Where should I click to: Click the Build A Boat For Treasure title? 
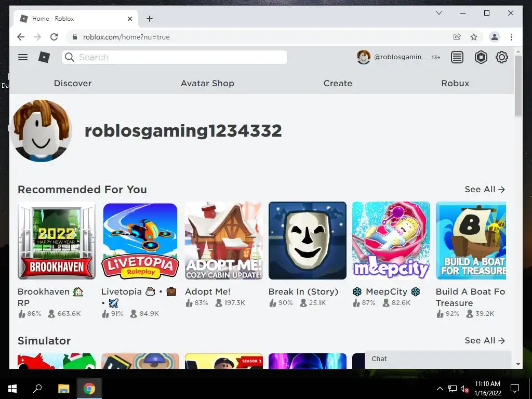pyautogui.click(x=471, y=297)
